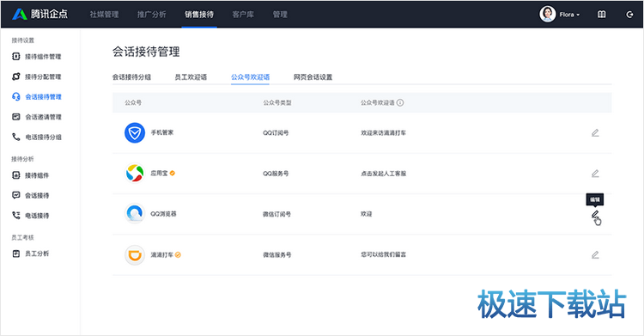Edit the QQ浏览器 welcome message

(x=595, y=214)
